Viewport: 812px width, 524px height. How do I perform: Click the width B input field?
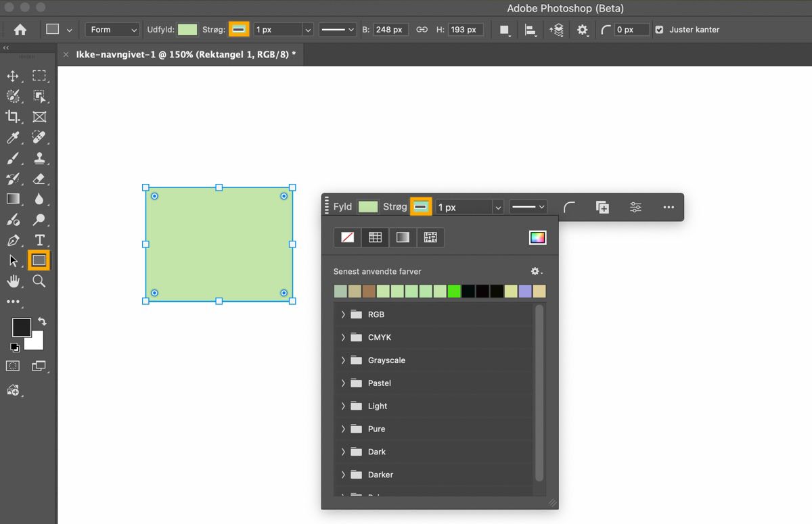click(x=390, y=30)
